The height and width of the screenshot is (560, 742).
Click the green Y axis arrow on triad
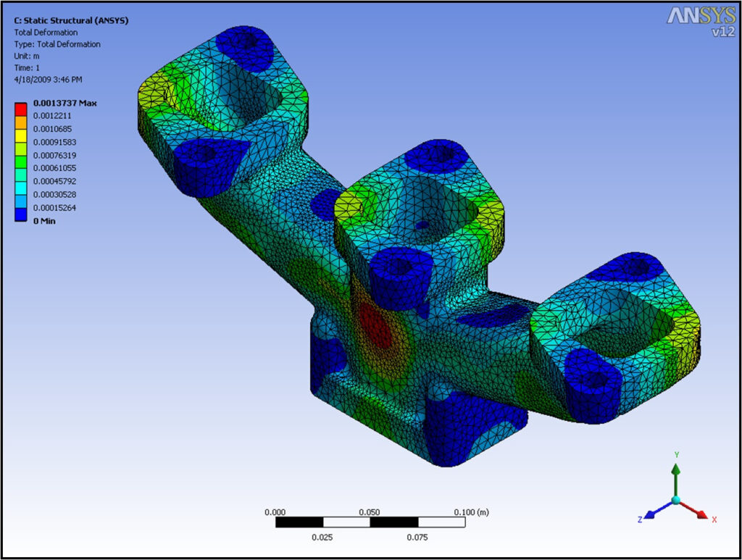click(x=676, y=475)
